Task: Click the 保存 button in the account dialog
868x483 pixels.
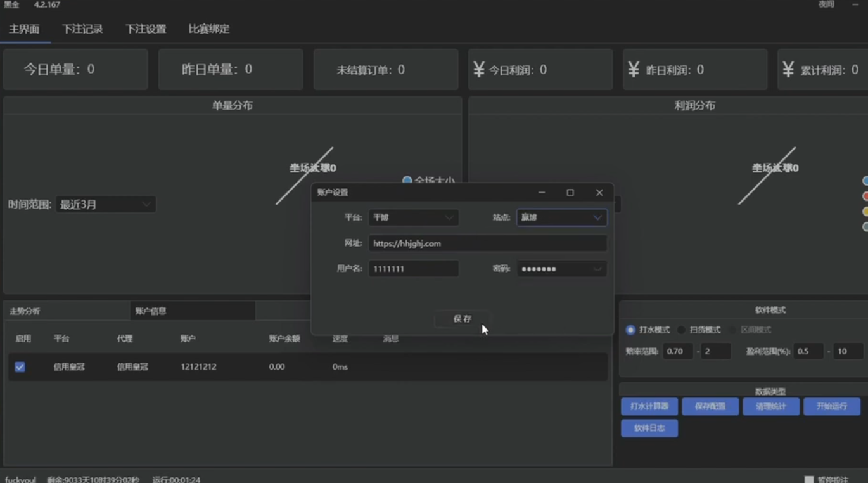Action: (x=461, y=319)
